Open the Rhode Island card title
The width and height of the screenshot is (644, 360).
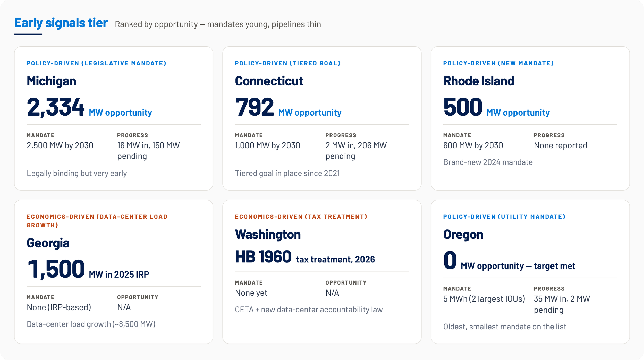pyautogui.click(x=479, y=81)
